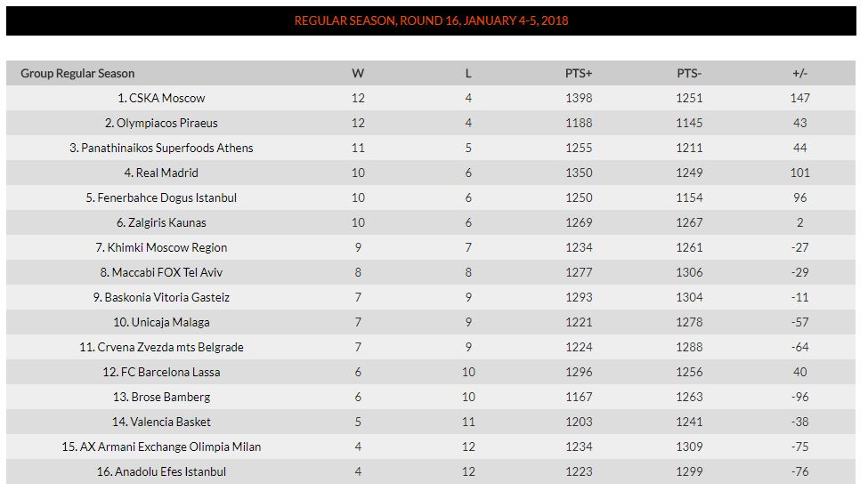Viewport: 868px width, 499px height.
Task: Click the Regular Season Round 16 header
Action: point(431,20)
